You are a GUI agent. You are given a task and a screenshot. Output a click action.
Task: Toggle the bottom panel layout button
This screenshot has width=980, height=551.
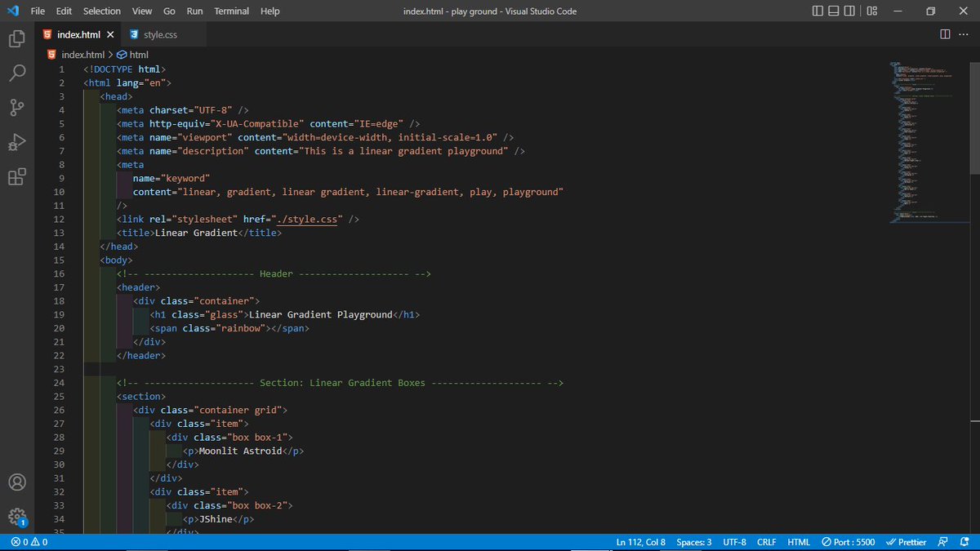point(835,11)
